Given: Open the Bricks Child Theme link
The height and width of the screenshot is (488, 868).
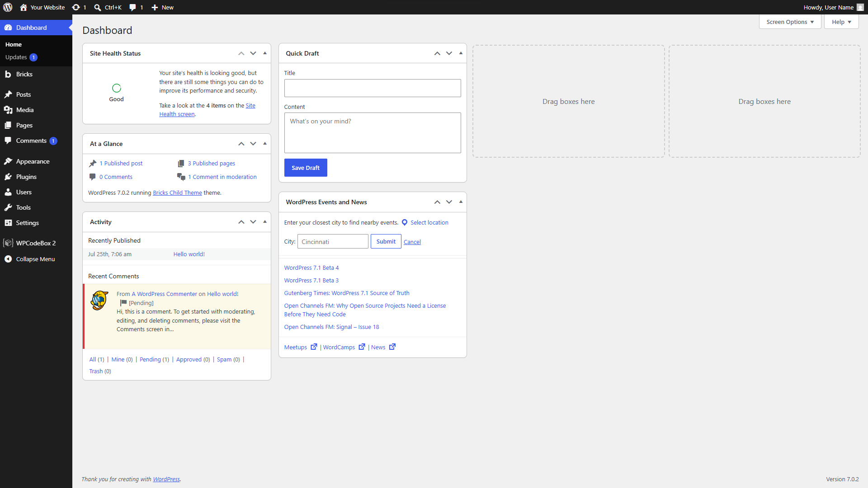Looking at the screenshot, I should tap(177, 192).
